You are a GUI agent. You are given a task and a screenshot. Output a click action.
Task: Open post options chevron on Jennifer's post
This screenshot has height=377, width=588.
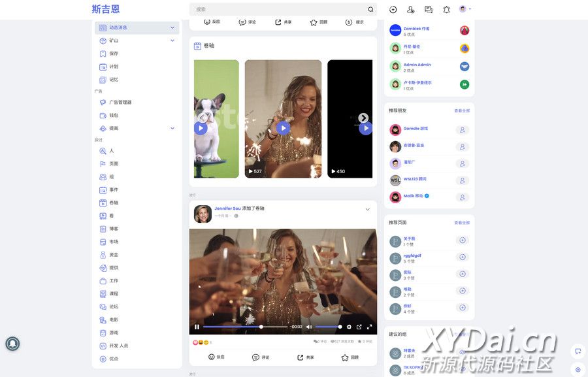(367, 210)
